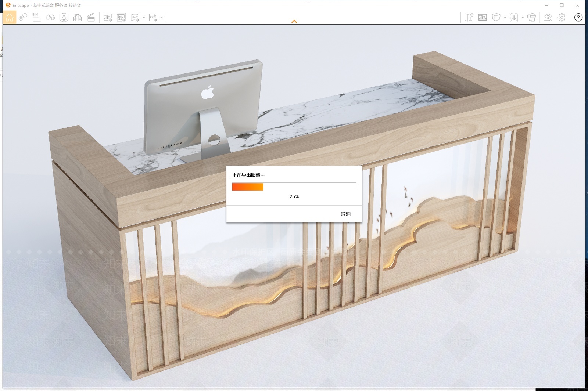Click the site context buildings icon
The image size is (588, 391).
tap(78, 17)
